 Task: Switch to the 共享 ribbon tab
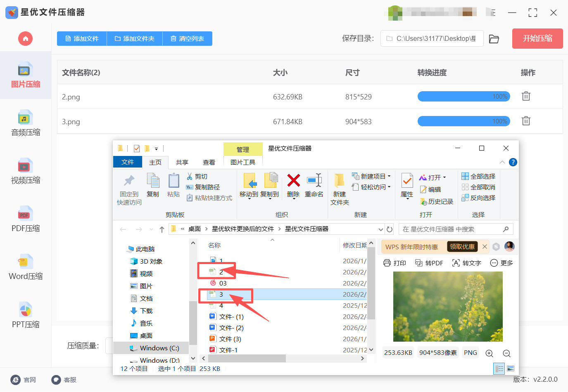[182, 163]
